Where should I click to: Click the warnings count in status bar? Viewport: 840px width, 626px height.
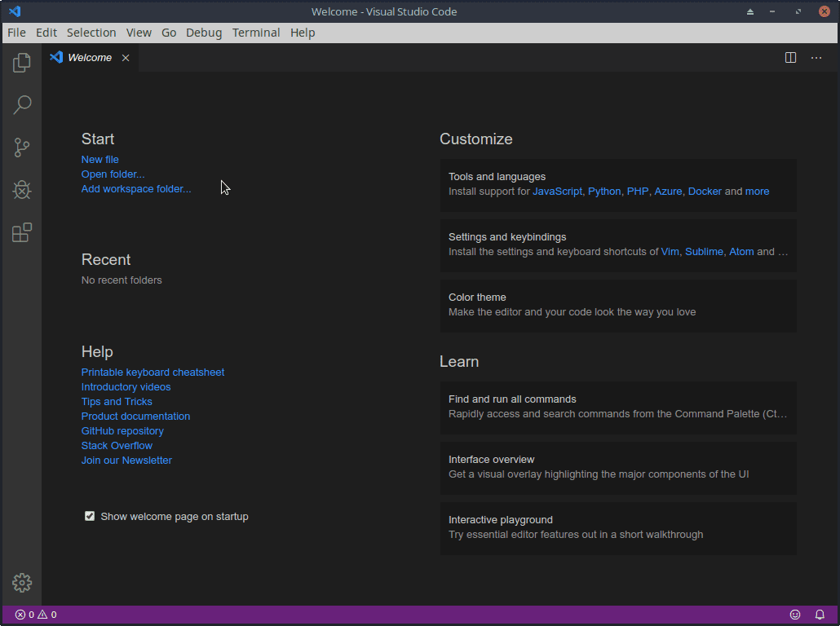tap(47, 615)
